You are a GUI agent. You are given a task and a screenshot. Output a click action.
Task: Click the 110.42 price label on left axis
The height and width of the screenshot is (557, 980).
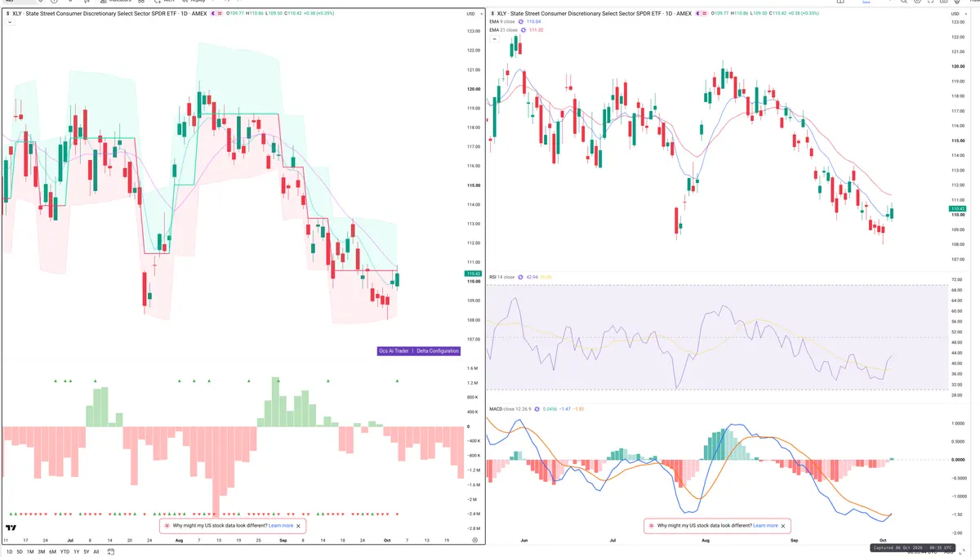[x=473, y=274]
